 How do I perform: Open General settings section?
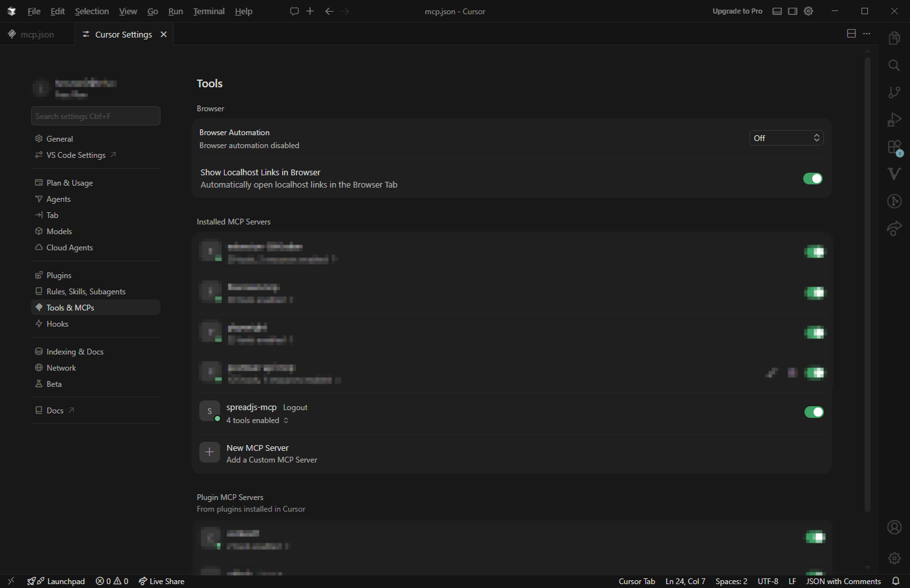click(96, 139)
